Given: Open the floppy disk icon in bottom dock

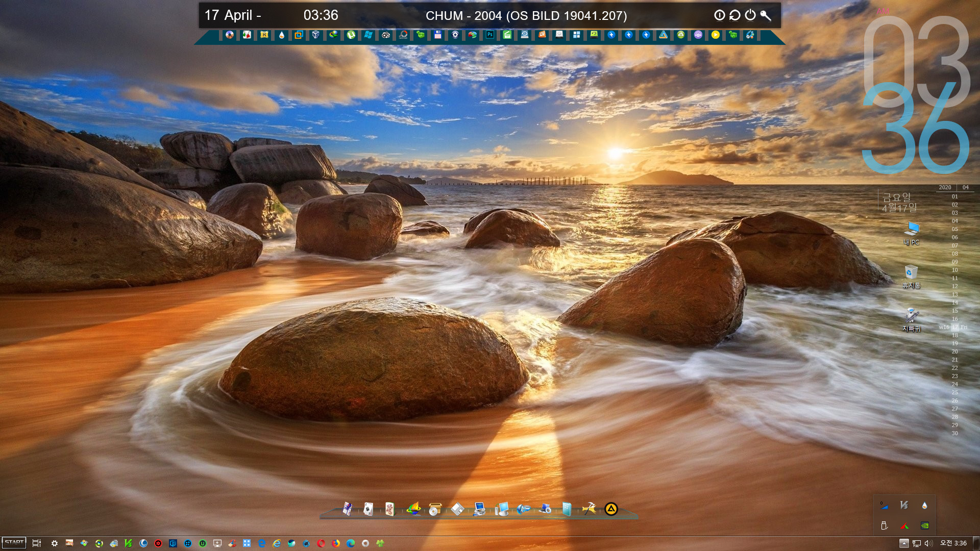Looking at the screenshot, I should coord(457,509).
